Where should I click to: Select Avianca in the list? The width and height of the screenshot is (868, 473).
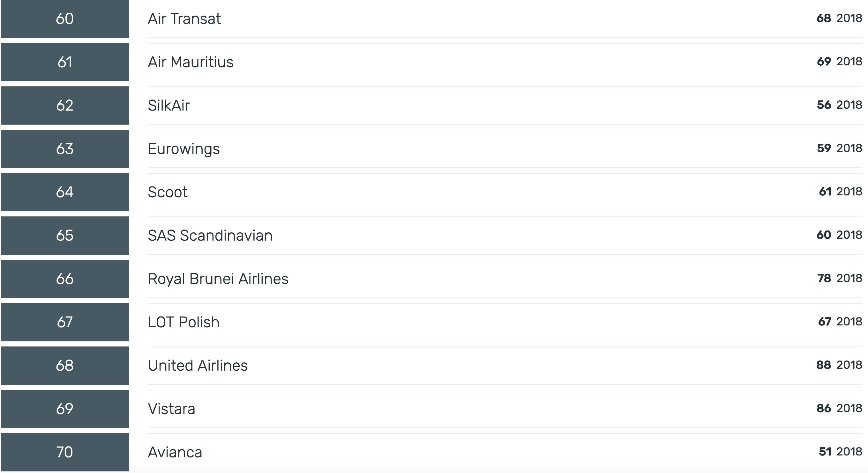click(175, 452)
